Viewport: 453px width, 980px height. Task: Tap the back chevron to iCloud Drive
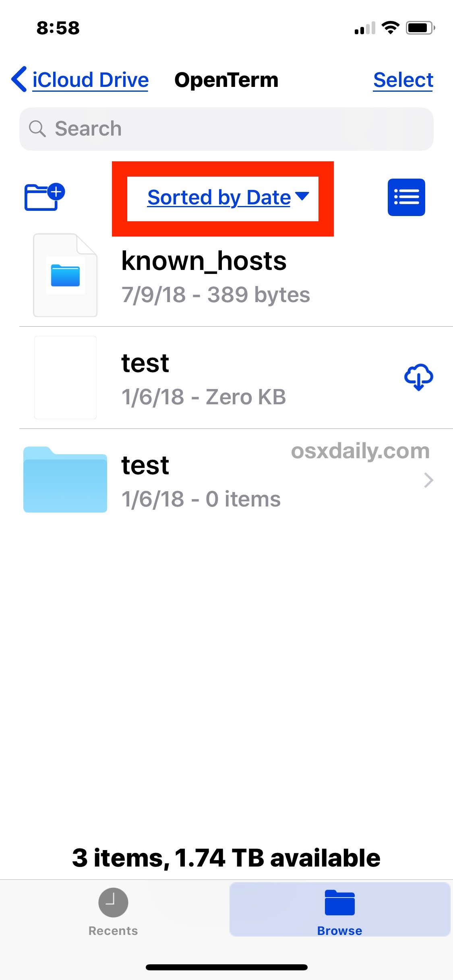pyautogui.click(x=18, y=79)
